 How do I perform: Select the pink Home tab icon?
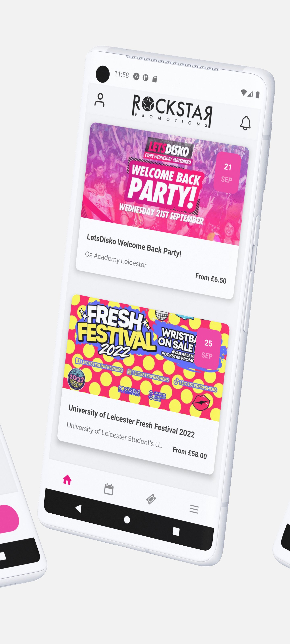[67, 480]
